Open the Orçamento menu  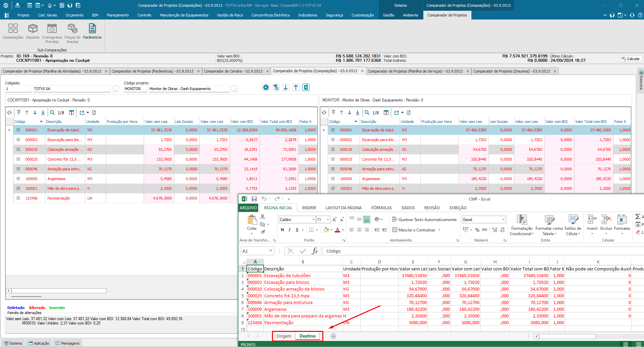point(75,15)
